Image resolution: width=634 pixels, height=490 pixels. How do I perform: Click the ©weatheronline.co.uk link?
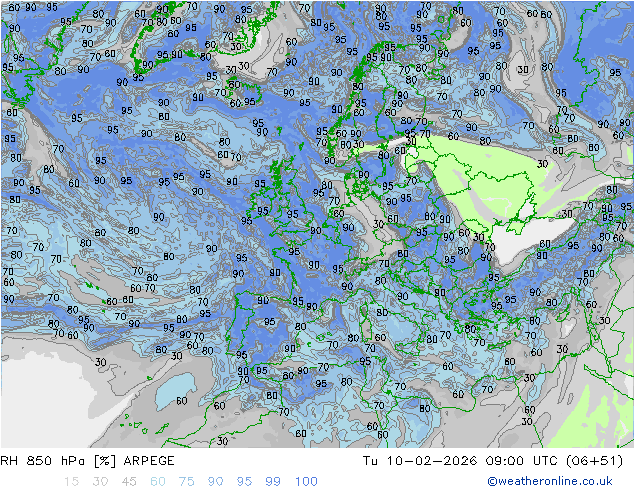pyautogui.click(x=550, y=481)
